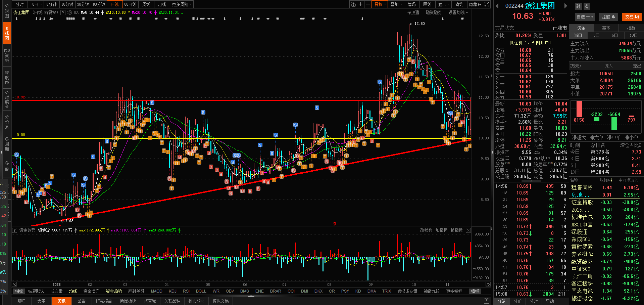Zoom in chart with plus icon
Viewport: 644px width, 305px height.
click(360, 4)
